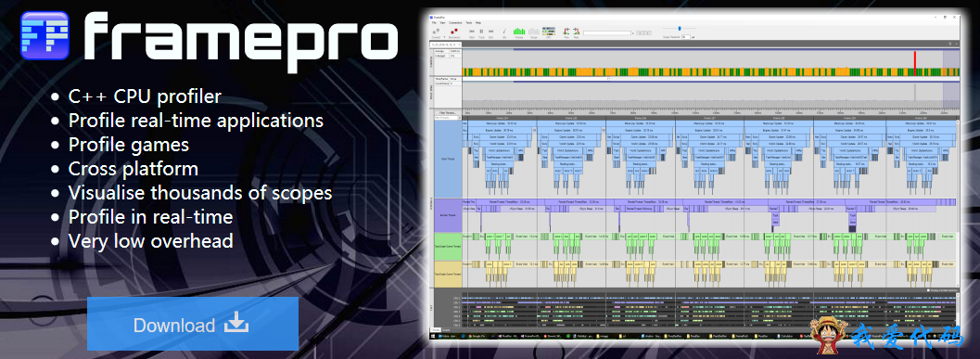Adjust the scope threshold slider handle
This screenshot has height=359, width=980.
point(680,29)
